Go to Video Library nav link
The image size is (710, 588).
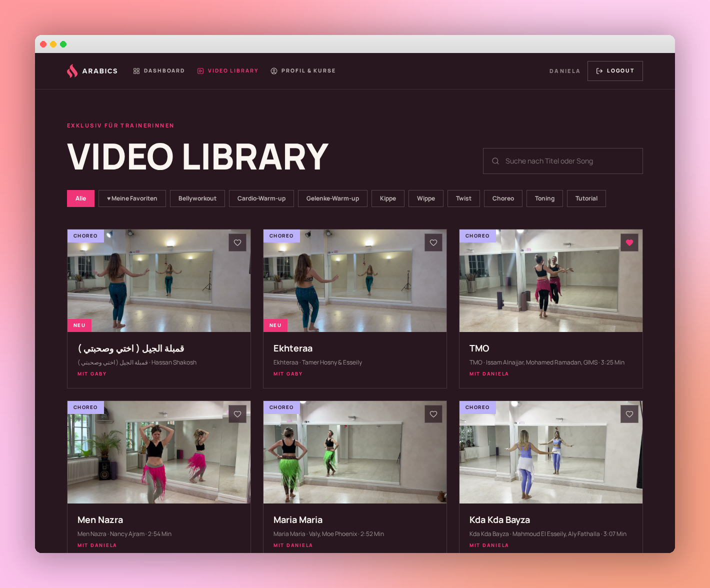(228, 71)
